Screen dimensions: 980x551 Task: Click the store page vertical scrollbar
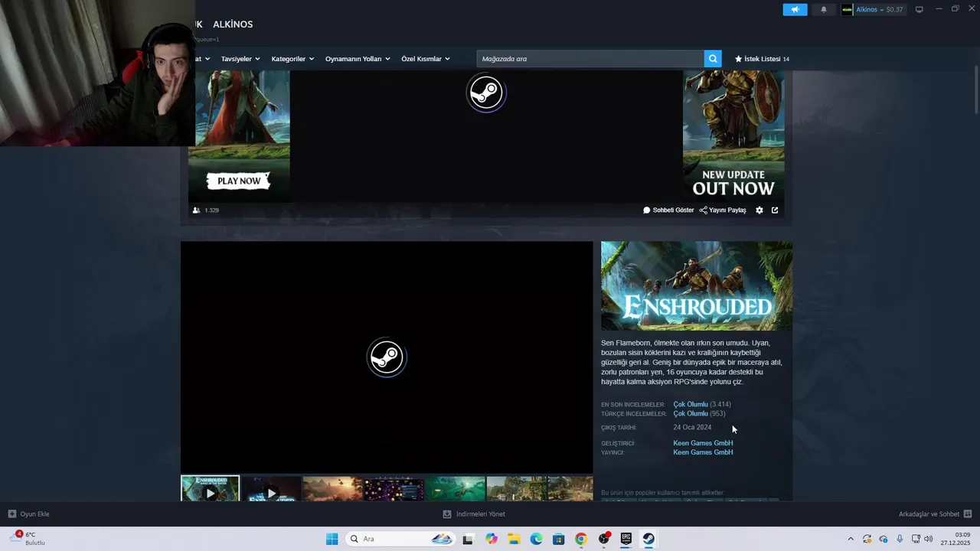(x=975, y=90)
